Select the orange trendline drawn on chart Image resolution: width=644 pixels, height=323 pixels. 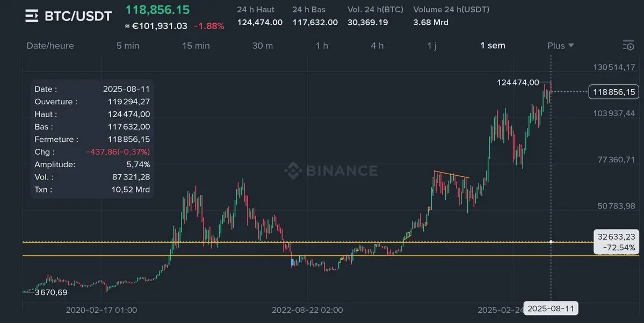[x=451, y=174]
